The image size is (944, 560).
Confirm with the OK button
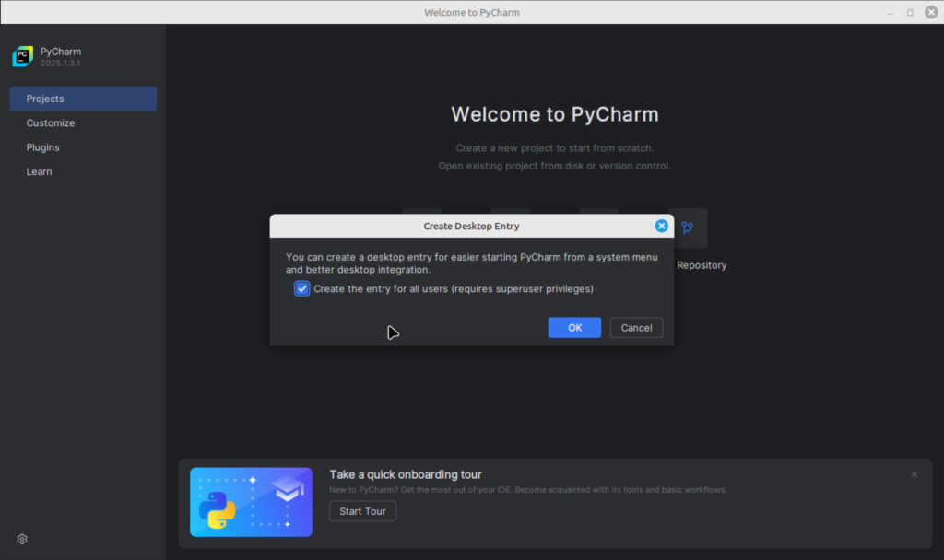574,327
